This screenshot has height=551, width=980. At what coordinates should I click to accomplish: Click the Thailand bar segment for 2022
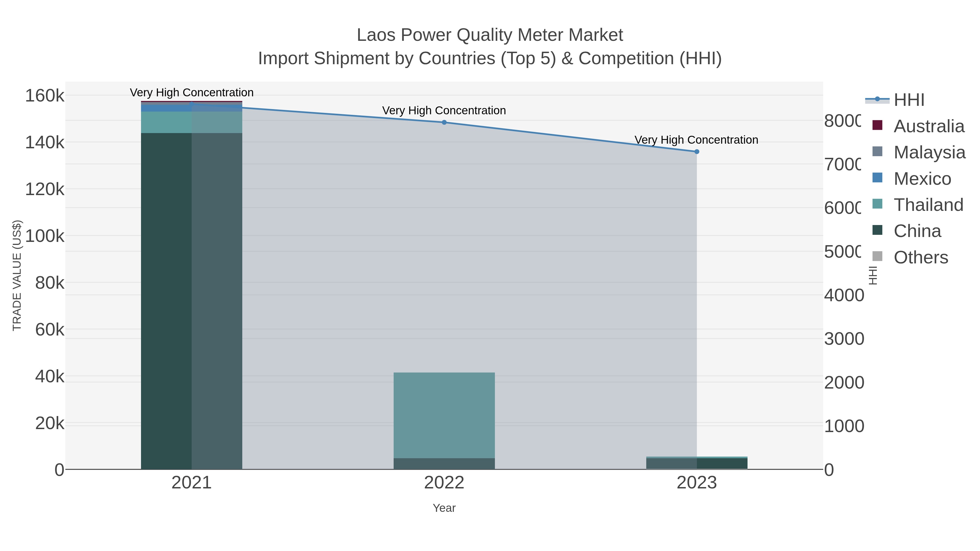tap(444, 415)
